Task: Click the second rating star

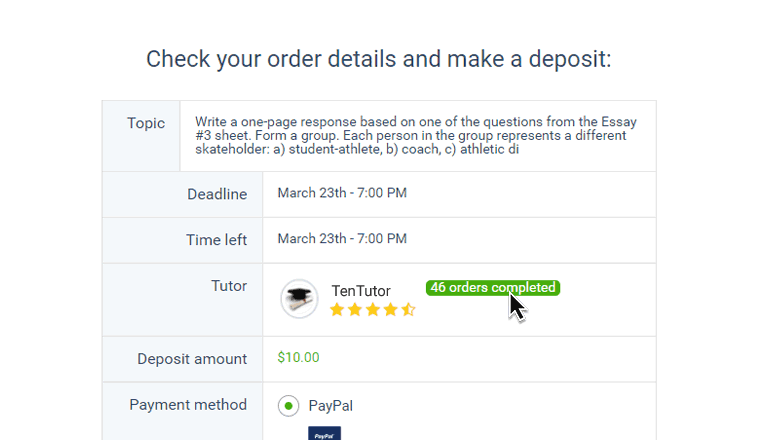Action: coord(355,310)
